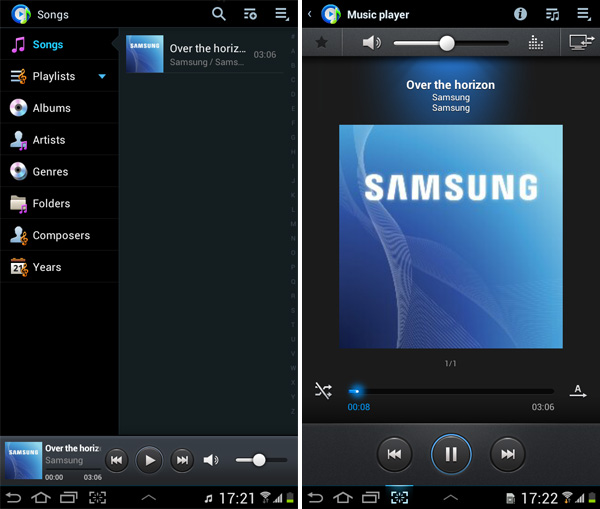Image resolution: width=600 pixels, height=509 pixels.
Task: Expand the overflow menu in Music player
Action: (x=583, y=14)
